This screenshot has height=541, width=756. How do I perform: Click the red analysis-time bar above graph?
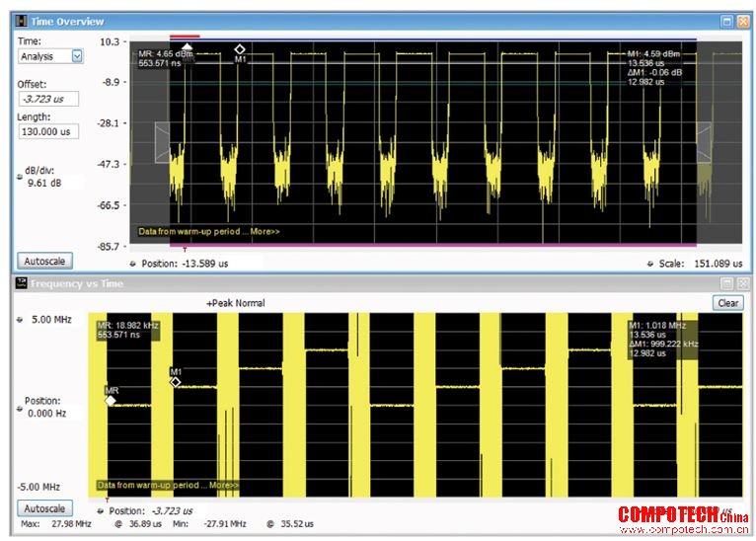click(x=185, y=36)
